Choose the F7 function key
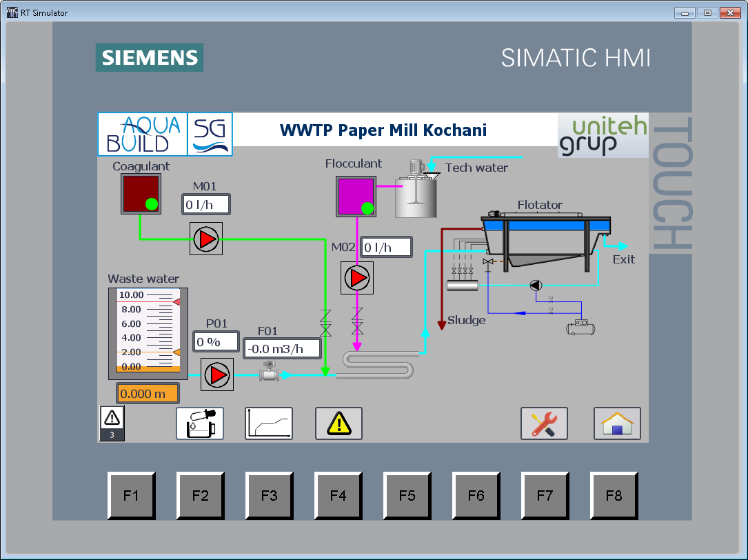The image size is (748, 560). (545, 496)
